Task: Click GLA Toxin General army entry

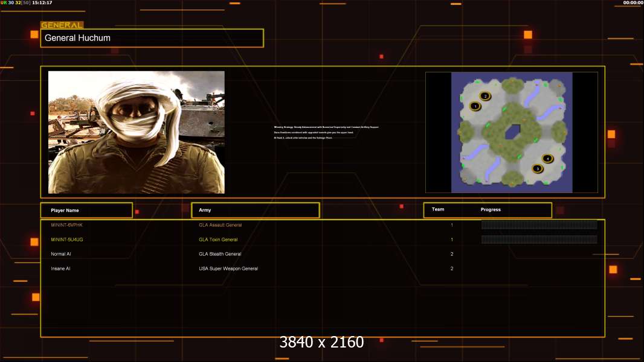Action: 218,240
